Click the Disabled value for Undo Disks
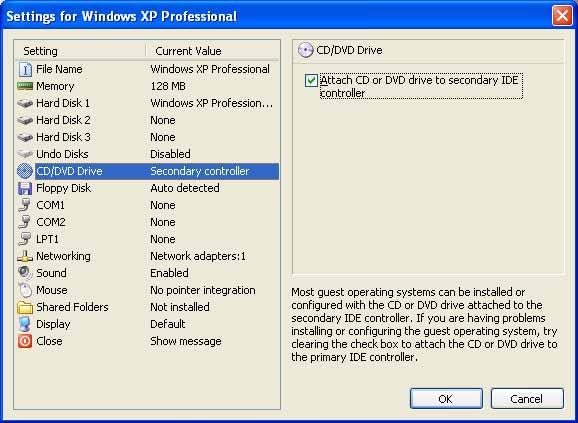The width and height of the screenshot is (578, 423). point(170,154)
